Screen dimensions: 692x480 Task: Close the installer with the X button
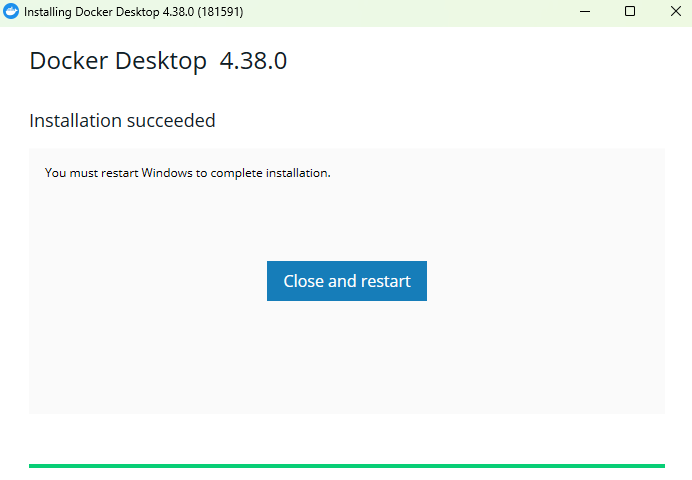(675, 11)
